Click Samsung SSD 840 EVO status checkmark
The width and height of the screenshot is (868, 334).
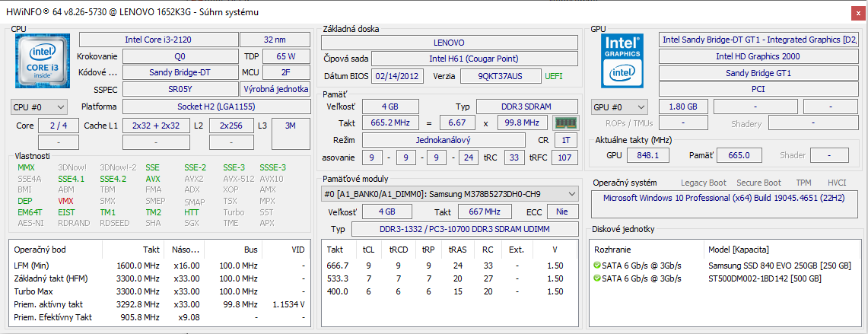coord(597,265)
